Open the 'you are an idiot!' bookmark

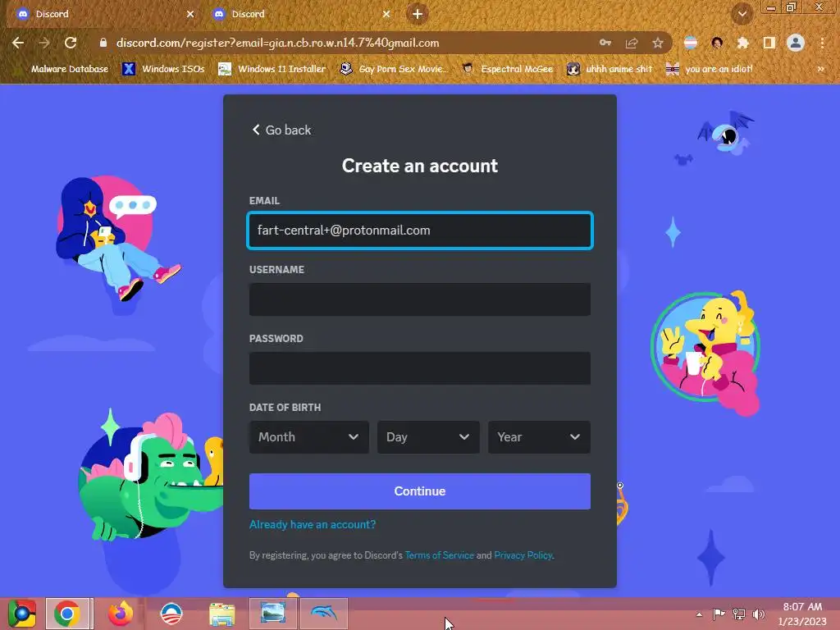point(710,69)
